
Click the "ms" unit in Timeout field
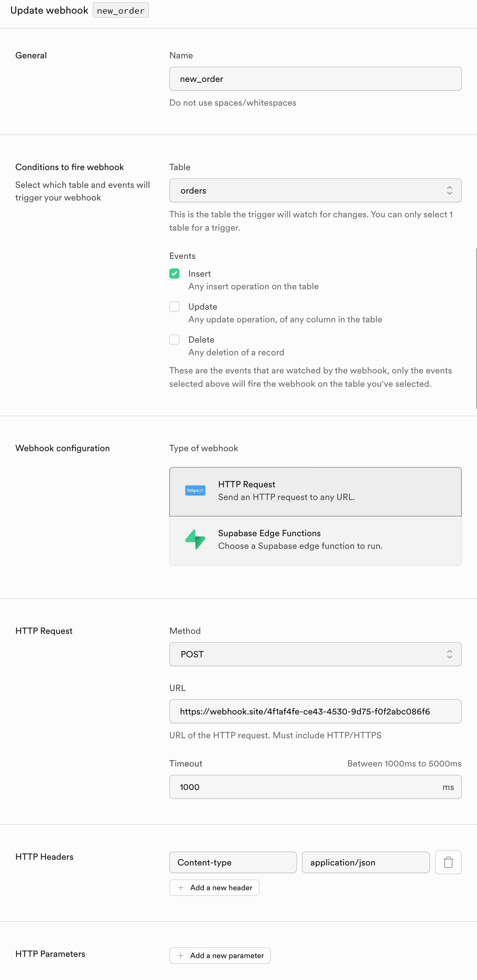[448, 787]
